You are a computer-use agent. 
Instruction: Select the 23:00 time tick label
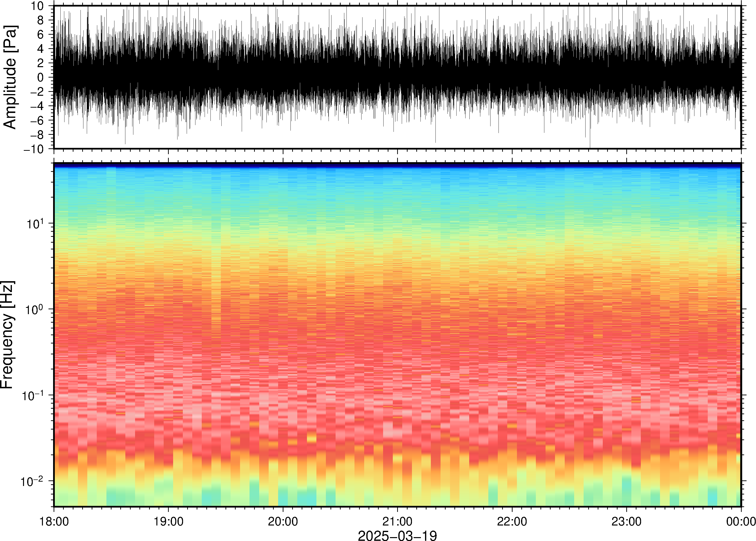626,521
